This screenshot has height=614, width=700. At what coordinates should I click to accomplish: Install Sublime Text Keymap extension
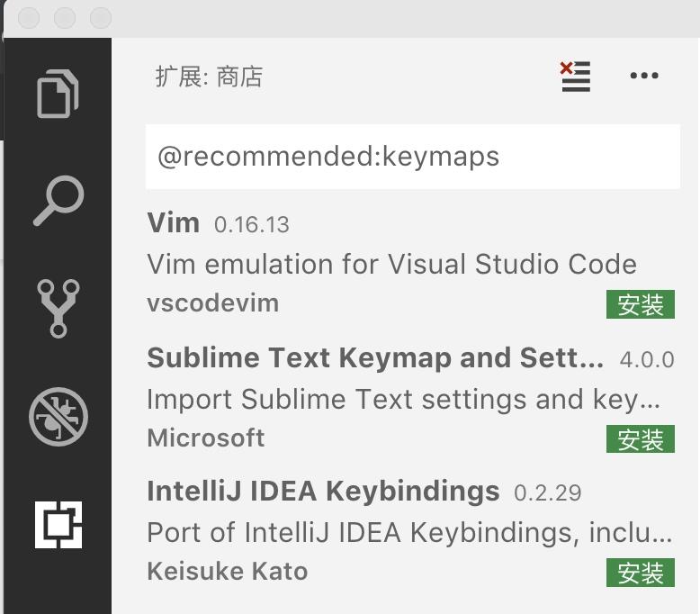(x=641, y=439)
